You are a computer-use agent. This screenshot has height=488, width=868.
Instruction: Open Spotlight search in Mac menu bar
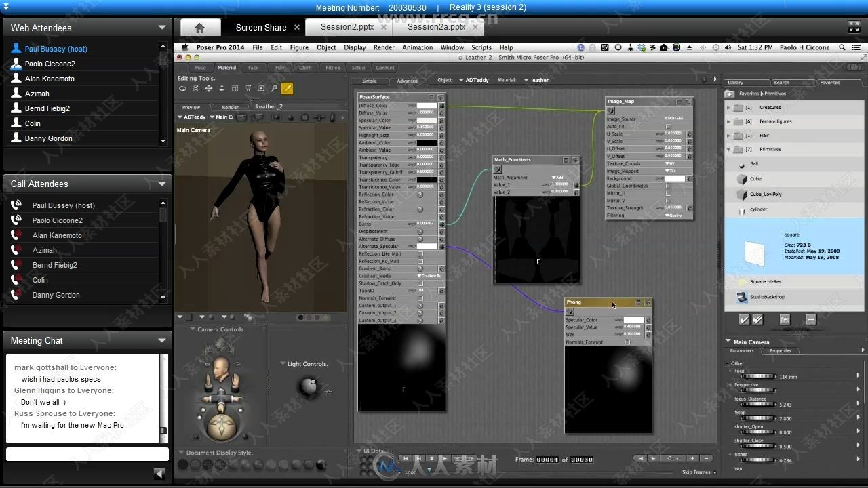coord(842,47)
